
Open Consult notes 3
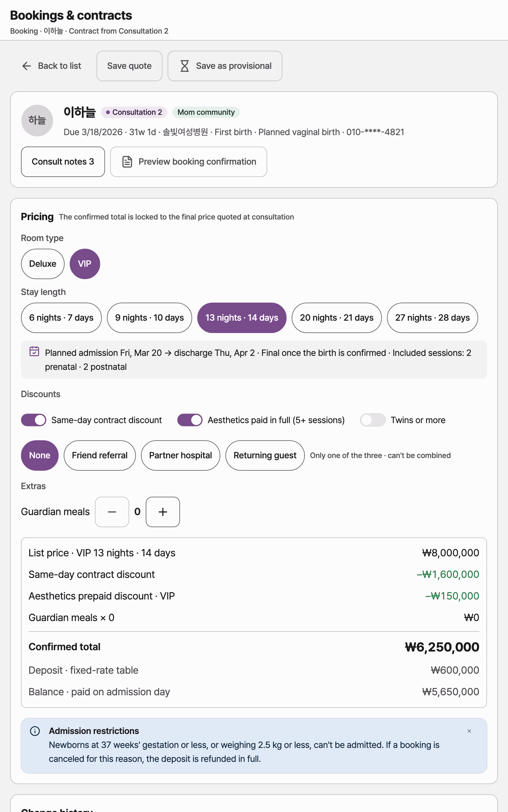tap(63, 162)
